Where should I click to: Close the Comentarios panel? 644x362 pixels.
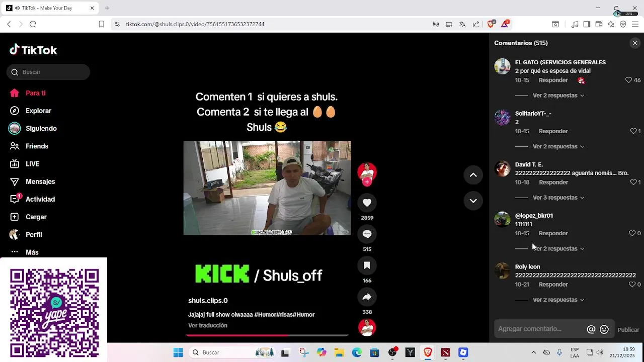click(x=635, y=43)
